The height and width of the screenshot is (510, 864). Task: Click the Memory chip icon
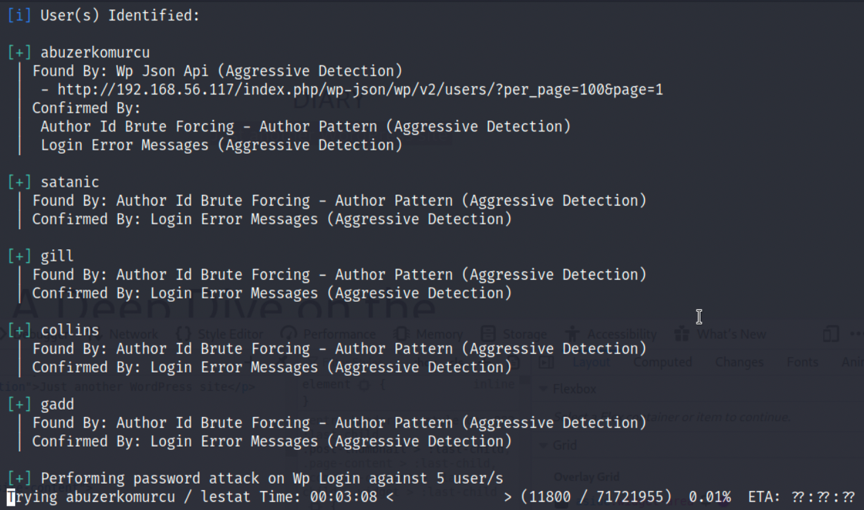coord(401,334)
